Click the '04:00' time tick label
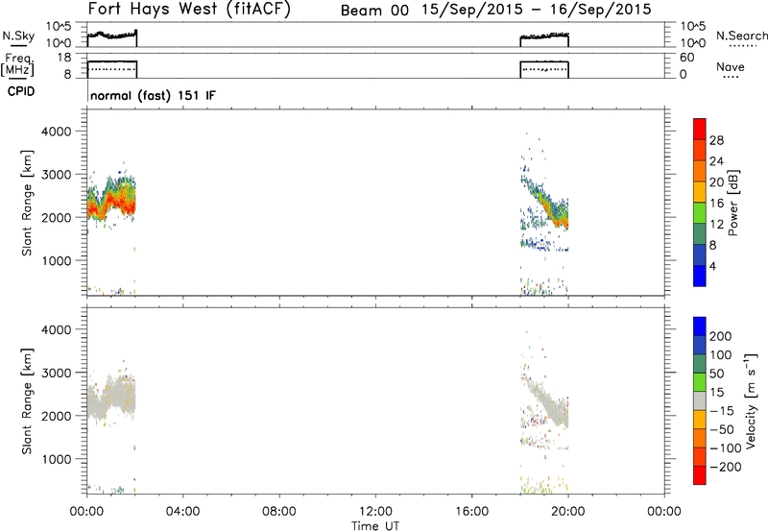The height and width of the screenshot is (532, 768). [183, 512]
